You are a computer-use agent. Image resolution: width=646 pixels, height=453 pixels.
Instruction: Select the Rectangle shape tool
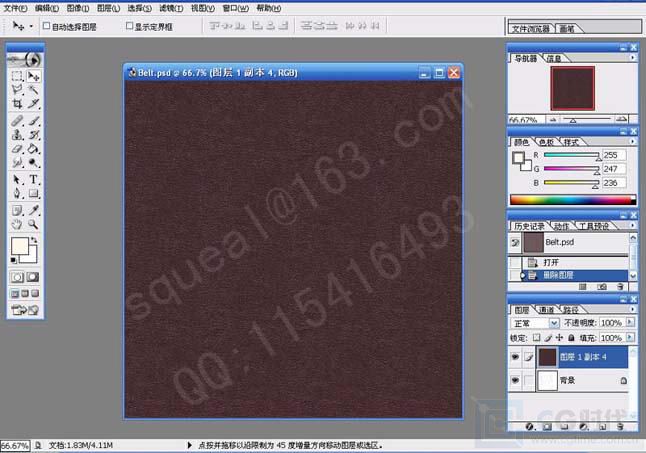click(x=33, y=194)
